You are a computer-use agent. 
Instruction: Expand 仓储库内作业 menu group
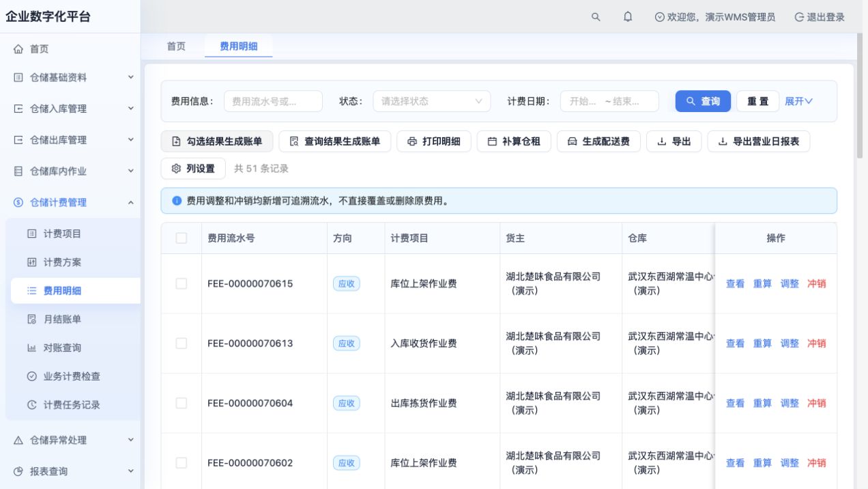coord(131,171)
